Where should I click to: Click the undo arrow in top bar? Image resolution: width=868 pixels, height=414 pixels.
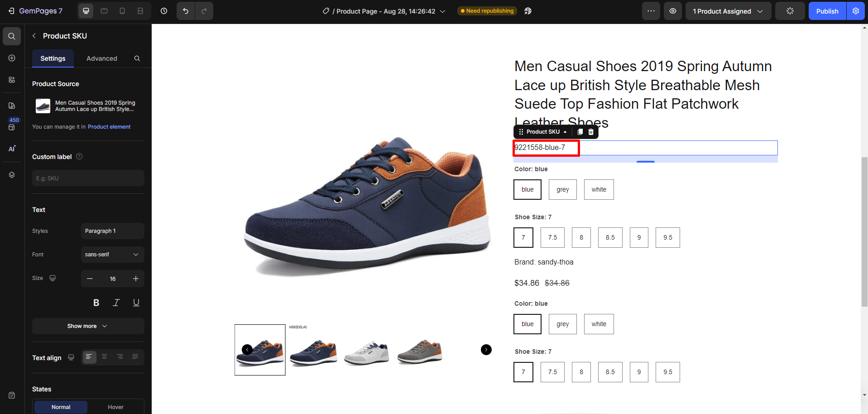click(x=186, y=11)
